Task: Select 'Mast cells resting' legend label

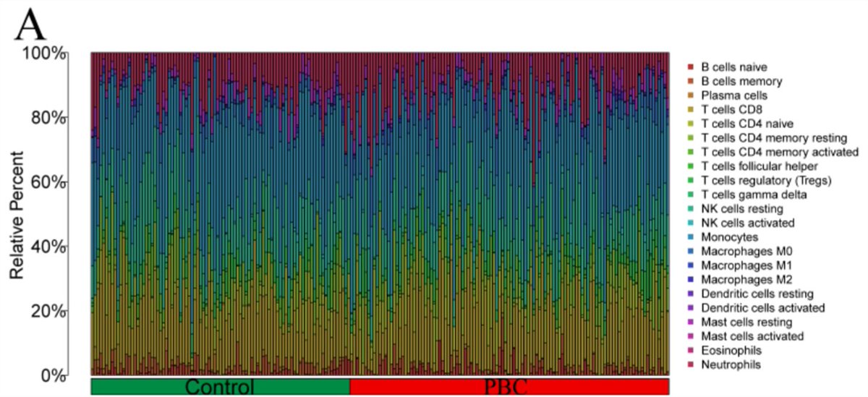Action: pyautogui.click(x=747, y=323)
